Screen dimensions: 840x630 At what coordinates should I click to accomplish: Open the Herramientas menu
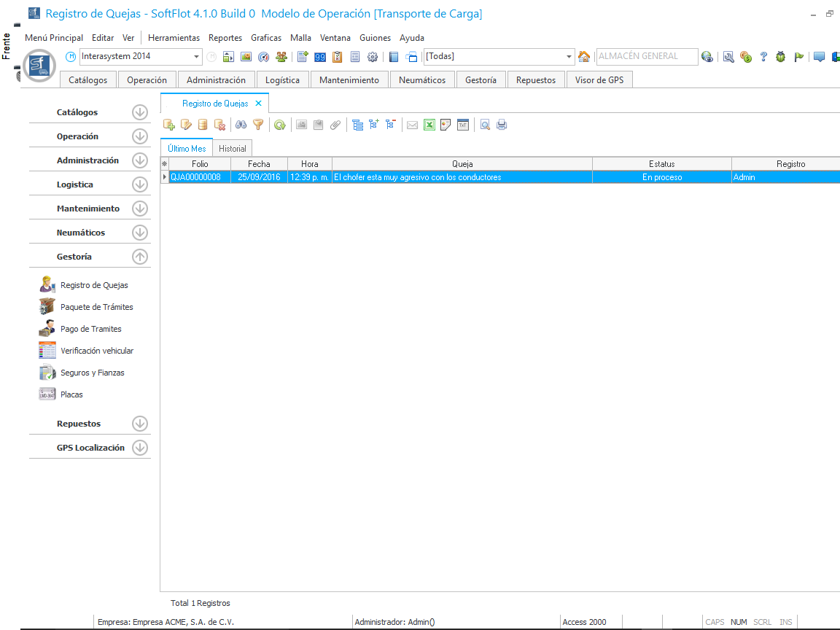point(174,38)
